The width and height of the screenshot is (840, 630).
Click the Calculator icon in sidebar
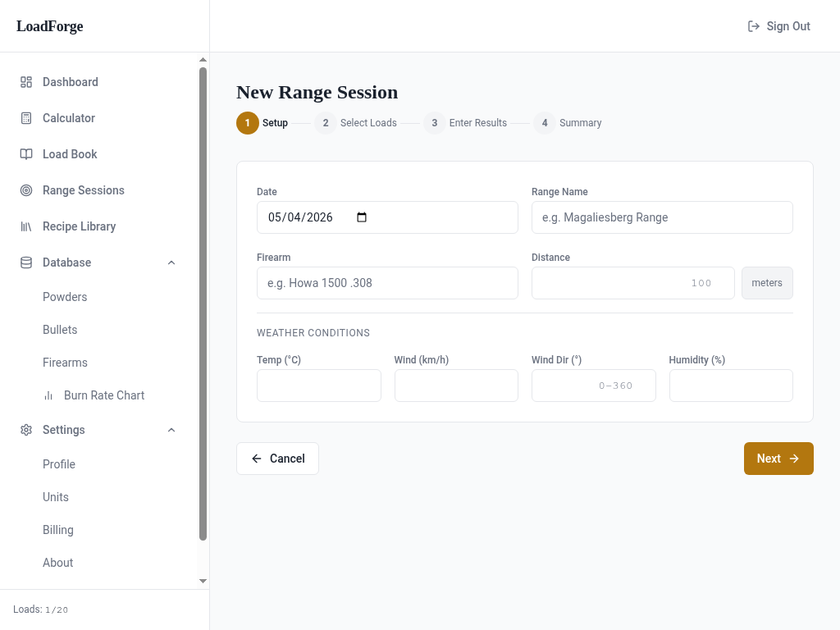(x=26, y=118)
